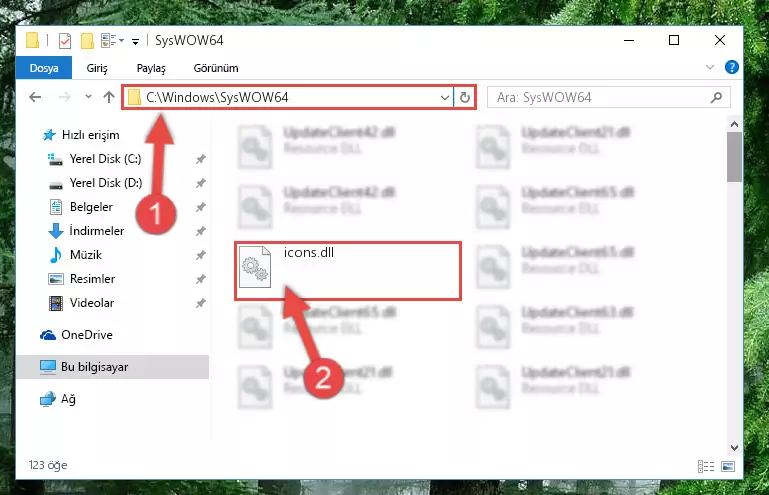Click pin icon next to Videolar
This screenshot has width=769, height=495.
[x=200, y=303]
